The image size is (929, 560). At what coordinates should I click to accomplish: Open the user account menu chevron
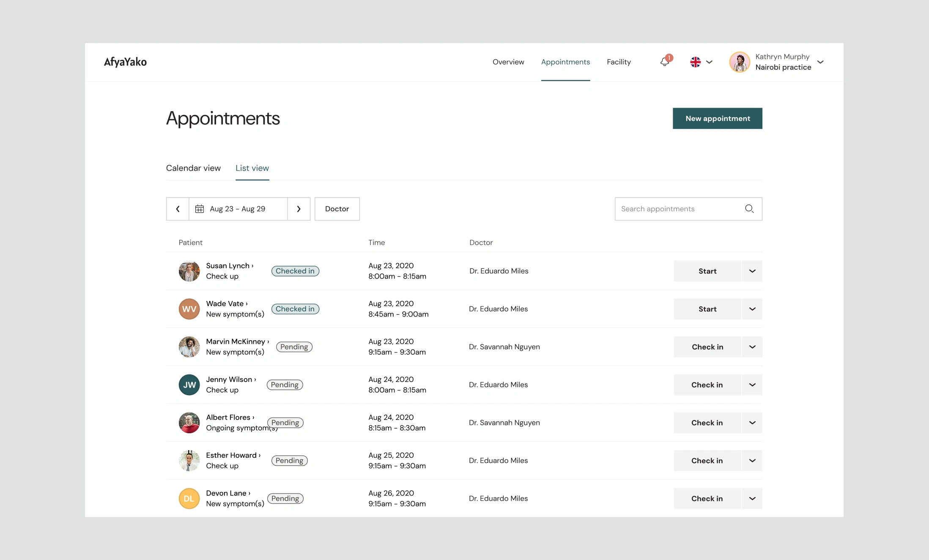(x=820, y=62)
